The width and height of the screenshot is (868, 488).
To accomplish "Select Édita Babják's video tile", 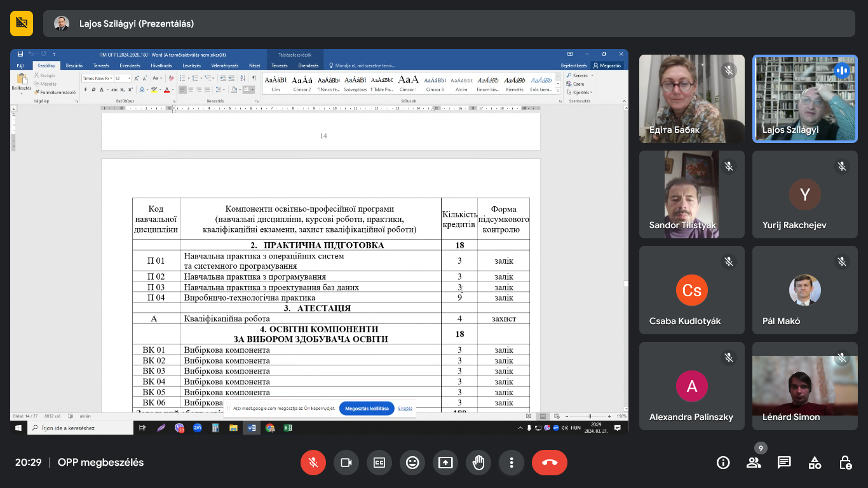I will (x=691, y=98).
